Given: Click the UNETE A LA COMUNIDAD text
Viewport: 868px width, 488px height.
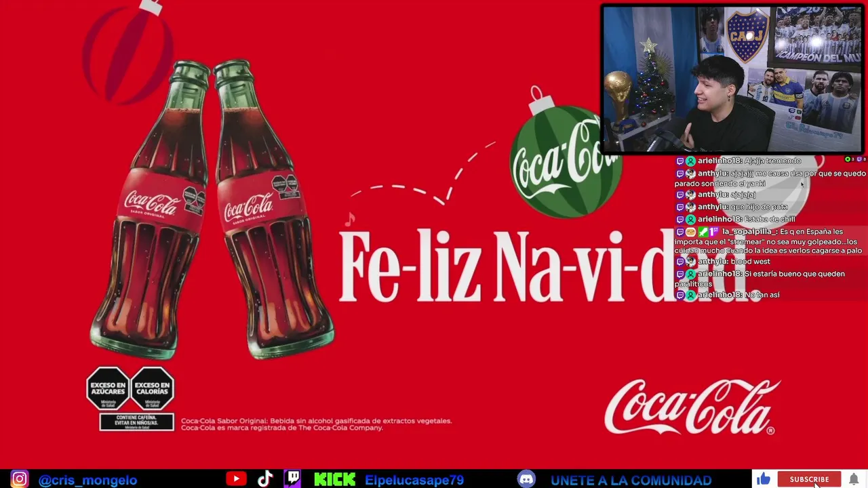Looking at the screenshot, I should 631,481.
